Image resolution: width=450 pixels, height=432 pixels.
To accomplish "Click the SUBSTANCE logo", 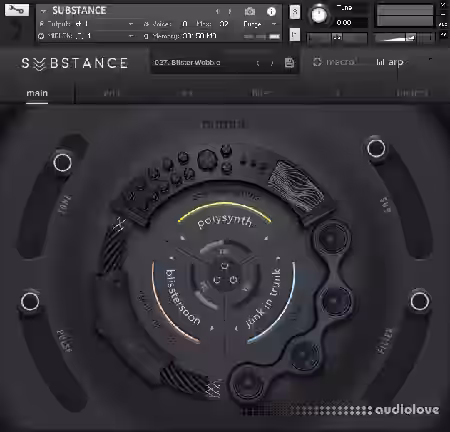I will [x=75, y=63].
